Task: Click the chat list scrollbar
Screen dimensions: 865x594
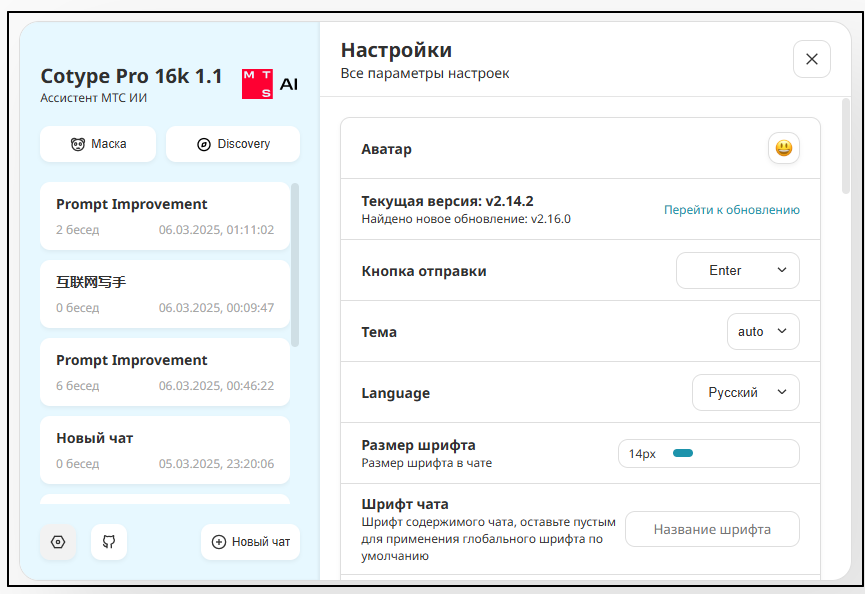Action: pos(295,265)
